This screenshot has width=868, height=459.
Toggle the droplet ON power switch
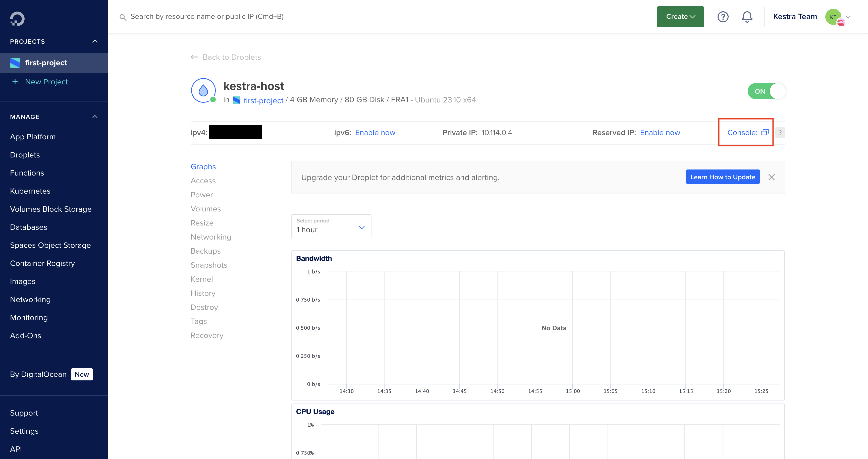click(x=767, y=91)
